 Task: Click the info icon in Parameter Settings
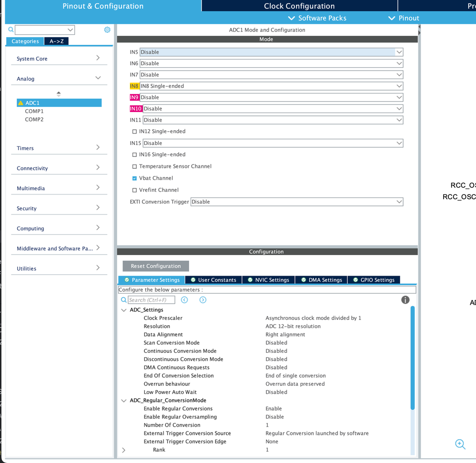click(405, 300)
